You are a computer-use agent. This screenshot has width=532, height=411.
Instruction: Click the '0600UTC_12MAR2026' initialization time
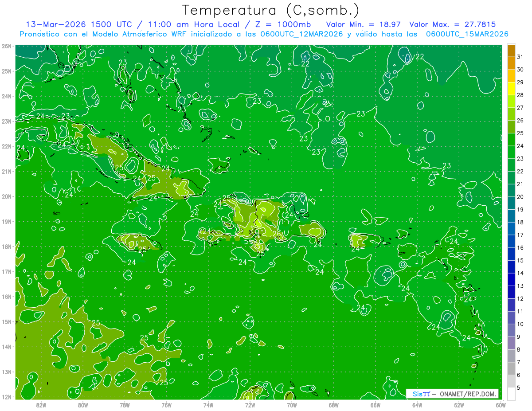tap(302, 34)
